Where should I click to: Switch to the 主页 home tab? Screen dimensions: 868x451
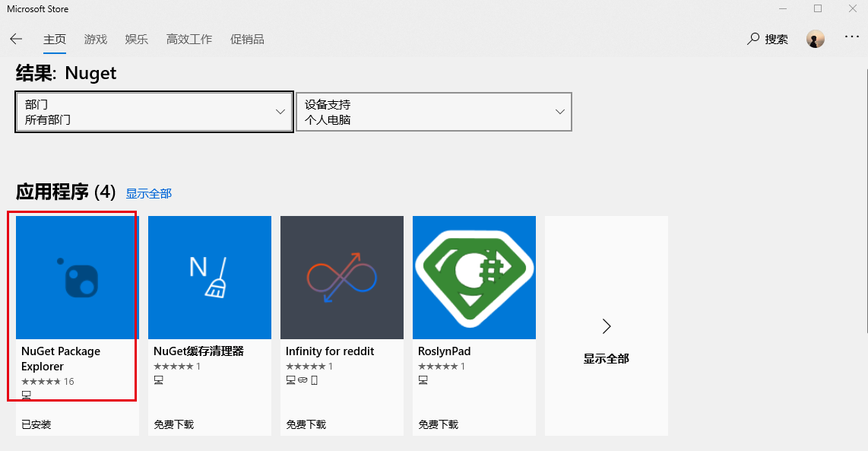[55, 39]
